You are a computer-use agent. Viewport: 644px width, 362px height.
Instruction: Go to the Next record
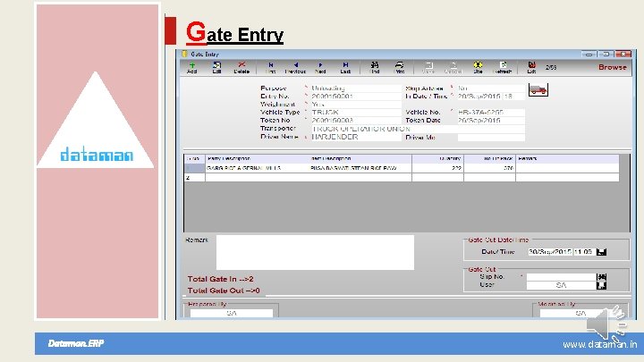tap(320, 67)
